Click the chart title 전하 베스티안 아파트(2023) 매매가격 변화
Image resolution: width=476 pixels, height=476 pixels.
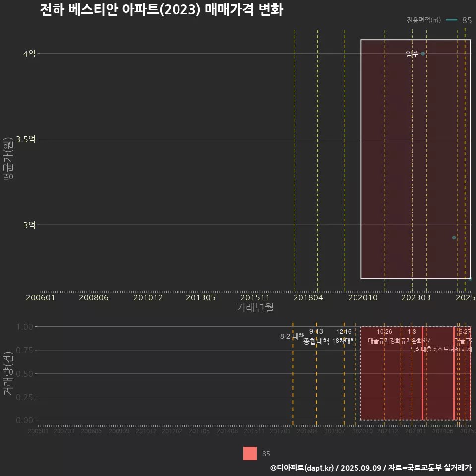(161, 10)
